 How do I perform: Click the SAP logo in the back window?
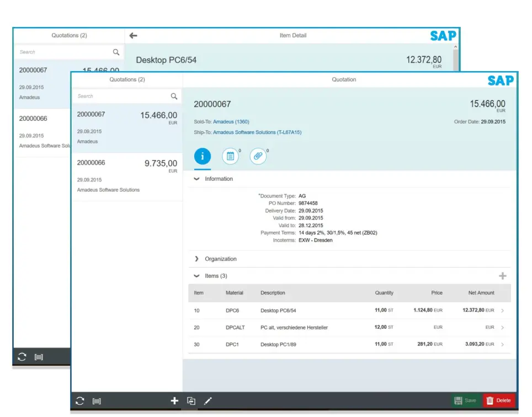pos(443,36)
